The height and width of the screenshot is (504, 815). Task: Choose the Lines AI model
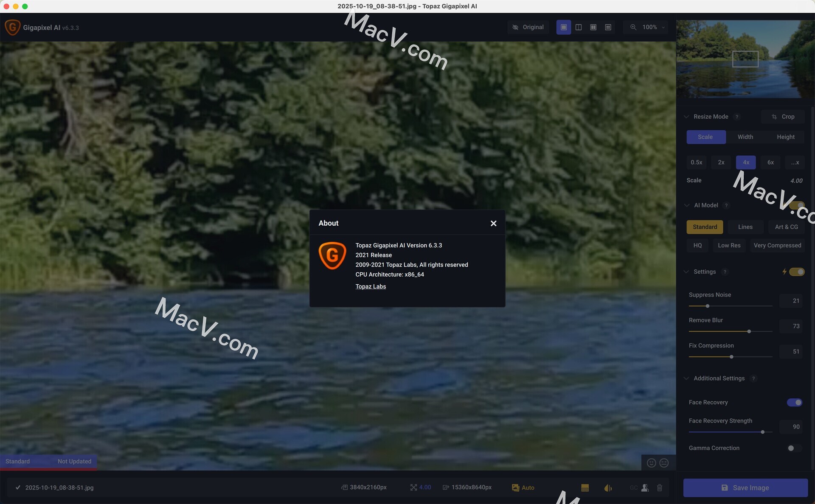745,227
